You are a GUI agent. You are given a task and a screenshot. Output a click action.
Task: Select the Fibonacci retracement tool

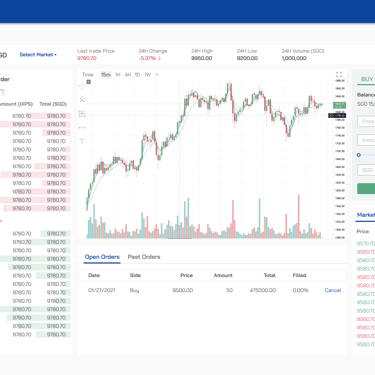point(82,114)
